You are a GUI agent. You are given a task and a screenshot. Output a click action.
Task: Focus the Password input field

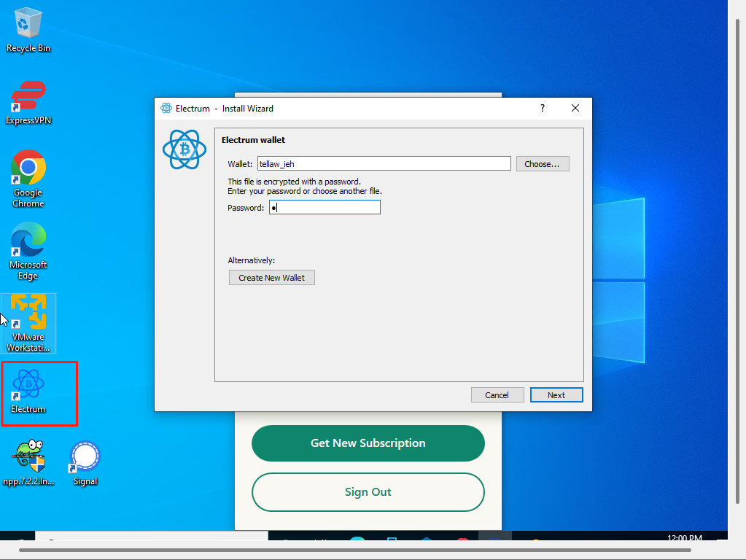[325, 208]
